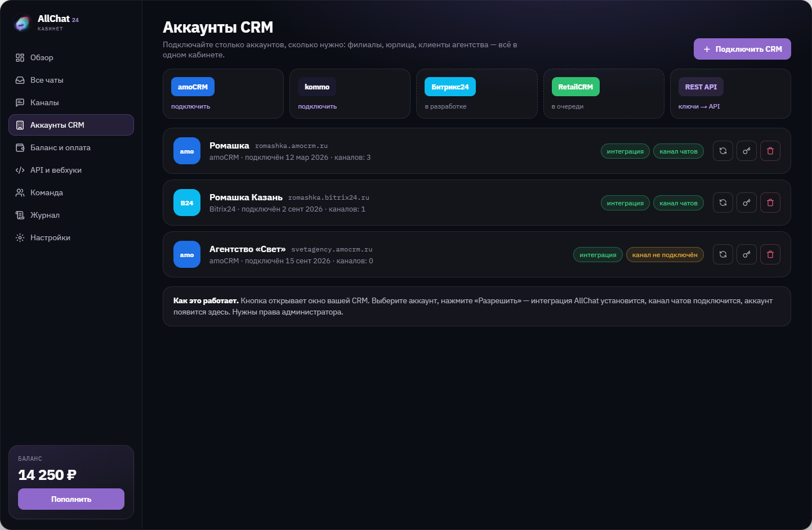The image size is (812, 530).
Task: Open the Все чаты menu item
Action: coord(71,80)
